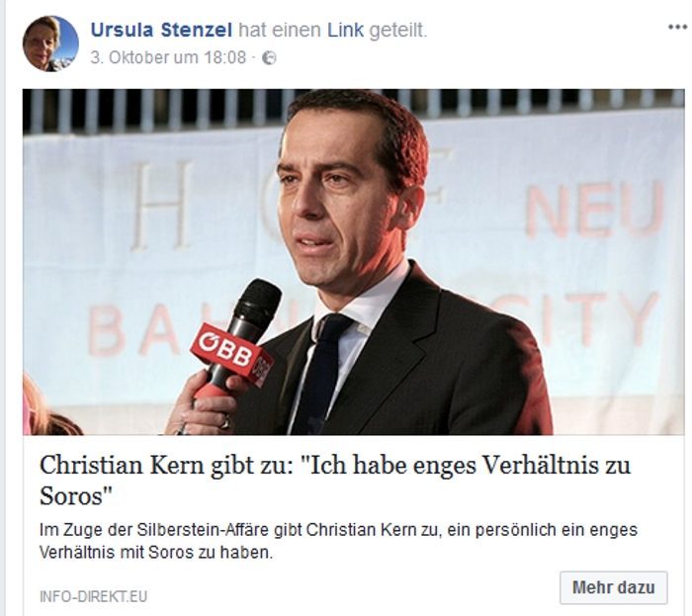
Task: Click the dark necktie in the photo
Action: click(x=321, y=375)
